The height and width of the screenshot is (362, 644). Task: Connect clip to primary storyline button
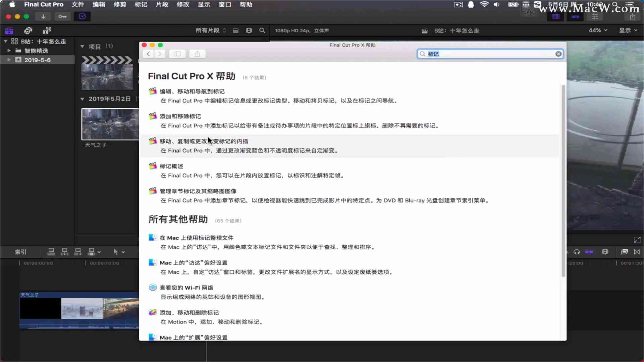(51, 252)
